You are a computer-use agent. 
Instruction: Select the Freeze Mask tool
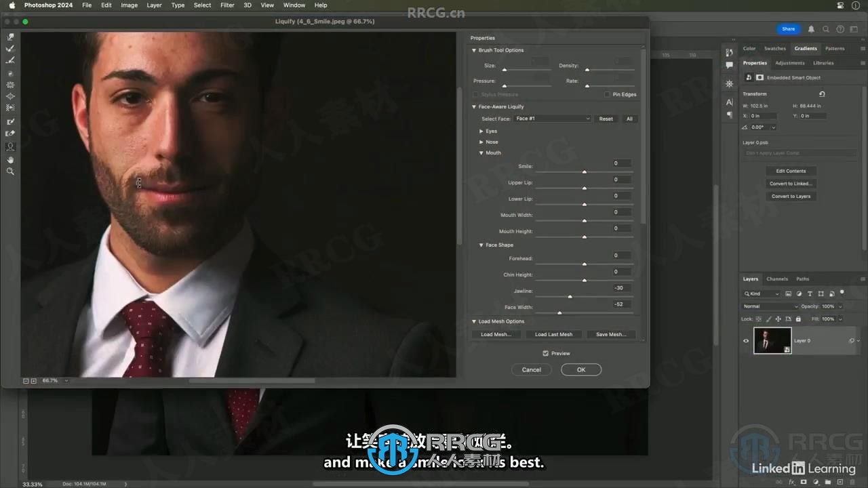pos(10,122)
